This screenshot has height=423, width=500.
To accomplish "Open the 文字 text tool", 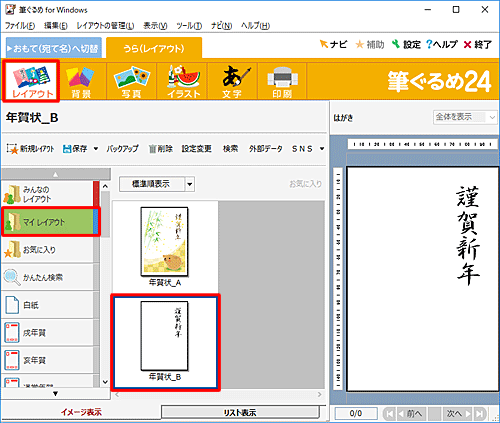I will click(x=232, y=81).
